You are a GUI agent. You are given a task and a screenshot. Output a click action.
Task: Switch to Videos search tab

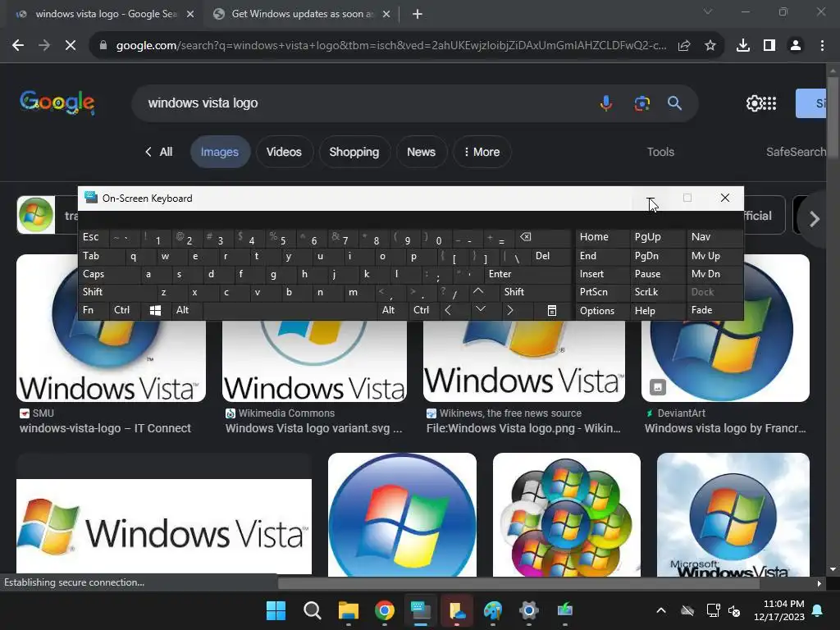click(x=284, y=152)
